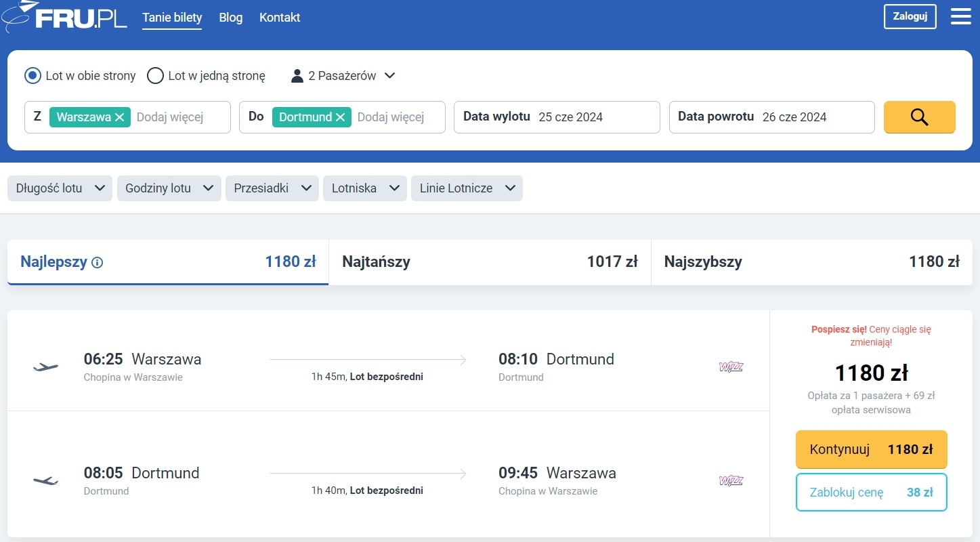Click the yellow search magnifier button
980x542 pixels.
[919, 117]
